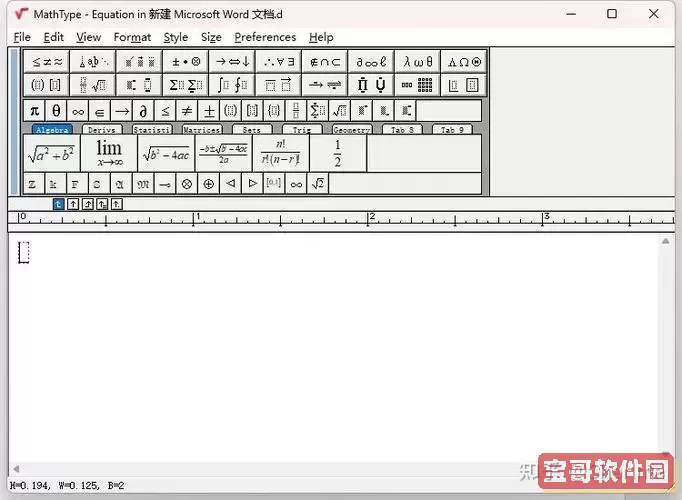Insert the left-pointing triangle symbol
Image resolution: width=682 pixels, height=500 pixels.
[231, 184]
